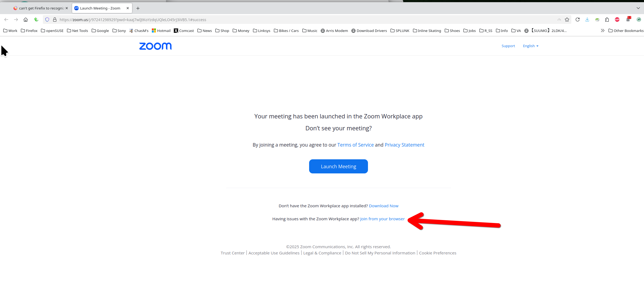
Task: Open the notification bell extension with red badge
Action: pyautogui.click(x=628, y=19)
